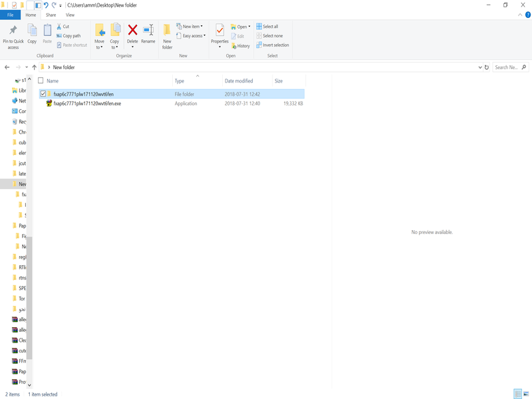Image resolution: width=532 pixels, height=399 pixels.
Task: Toggle the select-all checkbox in column header
Action: pos(41,80)
